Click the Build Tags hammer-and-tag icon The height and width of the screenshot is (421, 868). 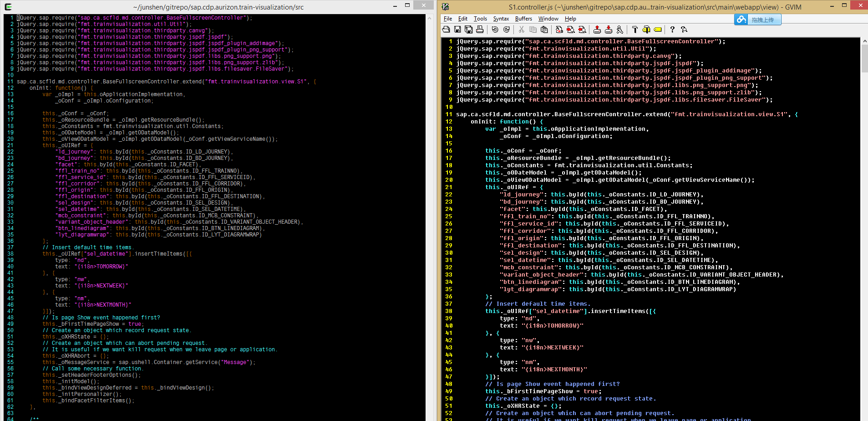tap(646, 30)
